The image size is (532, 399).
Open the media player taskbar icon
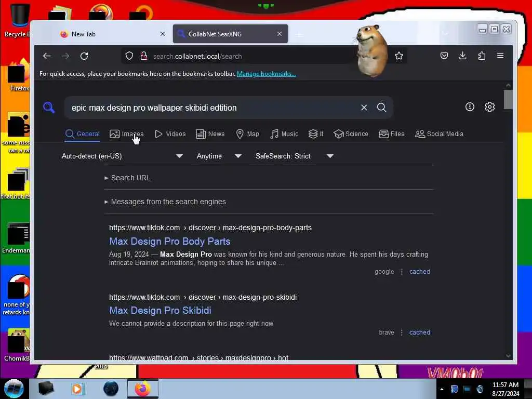click(77, 389)
